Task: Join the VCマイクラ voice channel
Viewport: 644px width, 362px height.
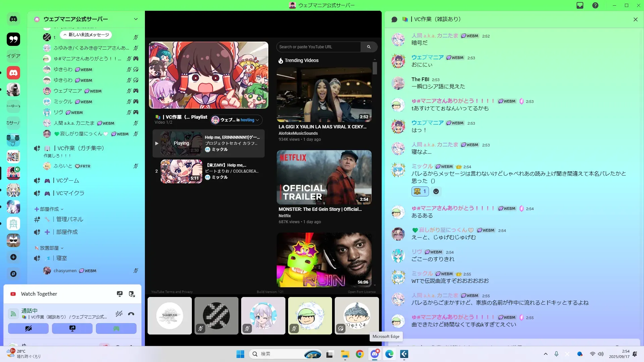Action: coord(70,193)
